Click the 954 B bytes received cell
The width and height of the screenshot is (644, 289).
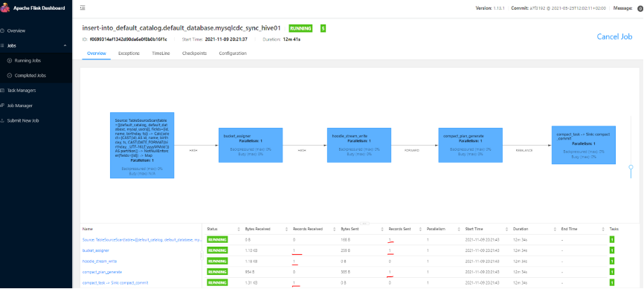[x=249, y=272]
